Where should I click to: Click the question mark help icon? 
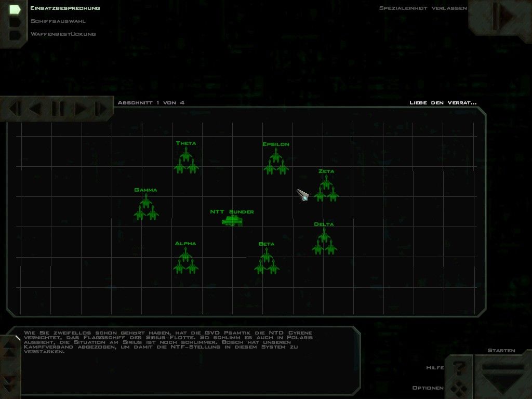[459, 368]
